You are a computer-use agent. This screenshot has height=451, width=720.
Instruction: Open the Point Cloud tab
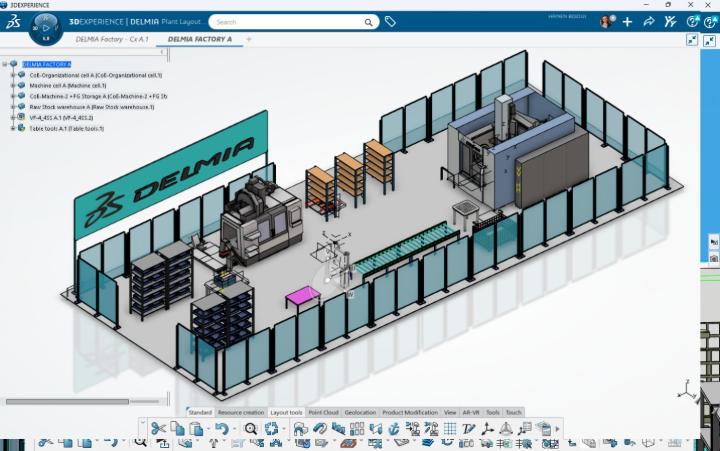[323, 412]
